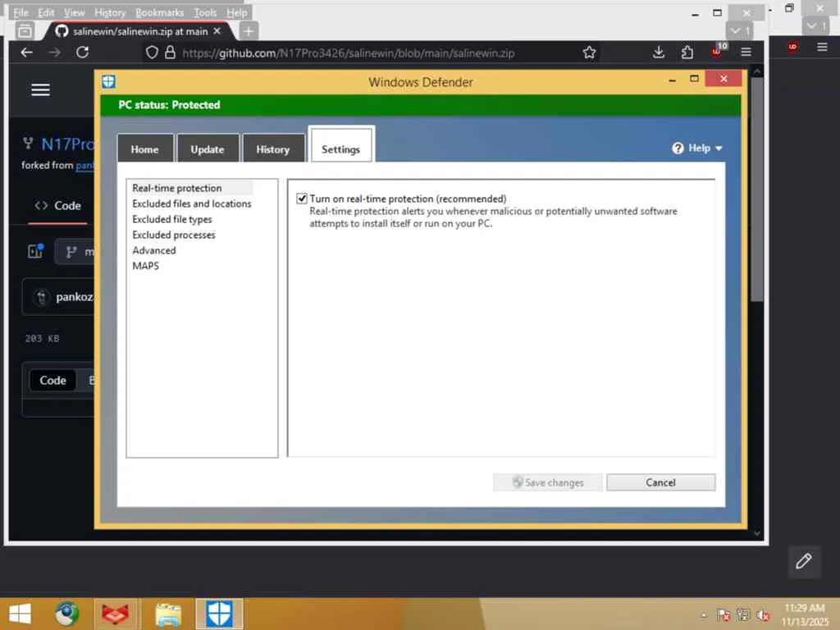Click the muted volume tray icon
This screenshot has width=840, height=630.
764,615
